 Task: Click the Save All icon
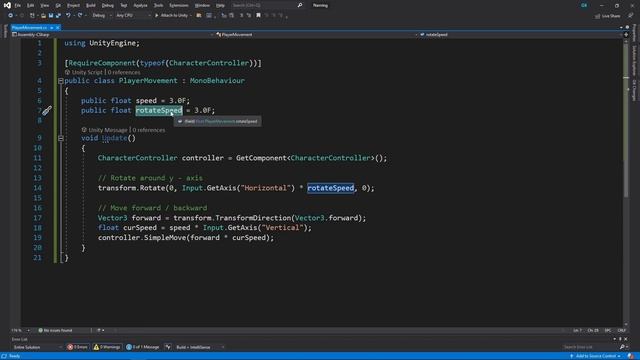click(58, 16)
